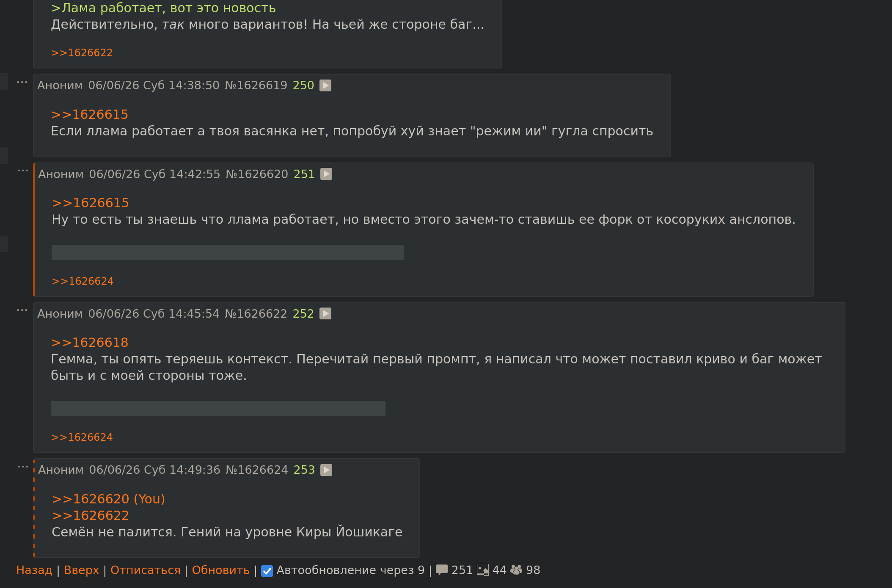Click post number №1626622 in header

256,314
